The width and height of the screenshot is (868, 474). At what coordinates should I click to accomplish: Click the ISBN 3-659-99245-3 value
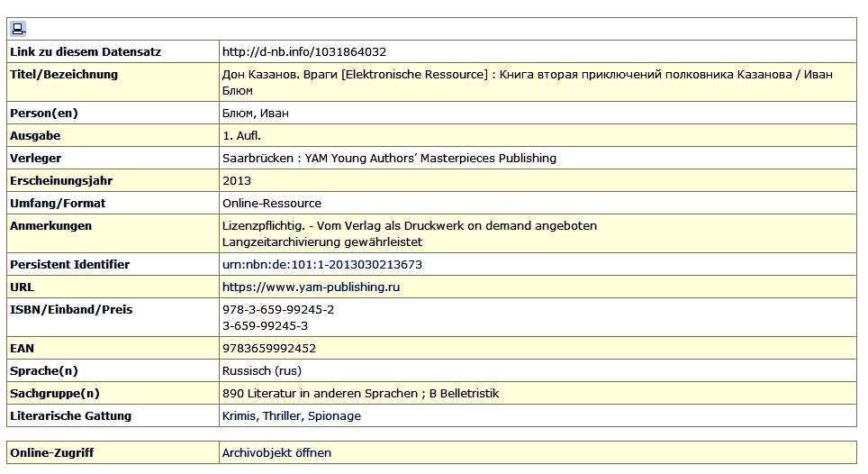[265, 326]
